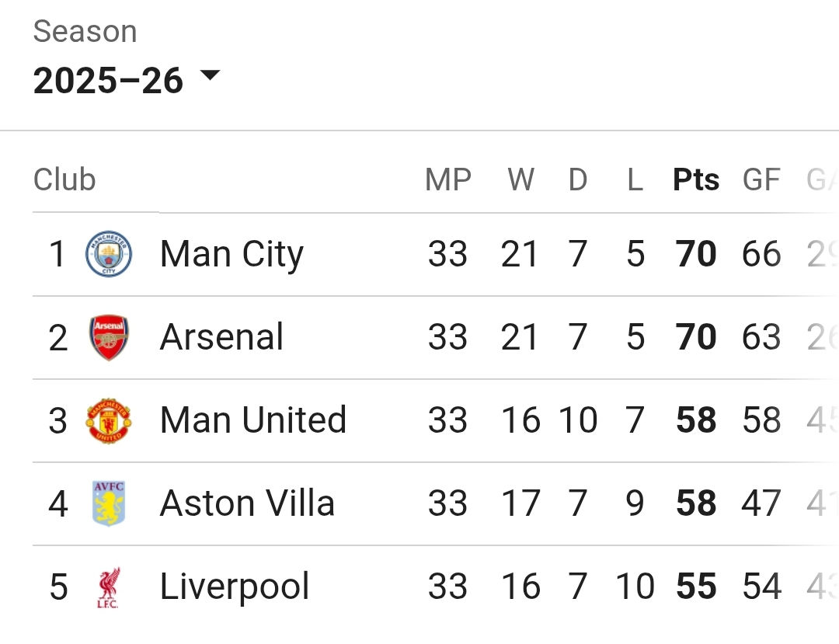Open the Man City team link
The image size is (839, 644).
232,255
